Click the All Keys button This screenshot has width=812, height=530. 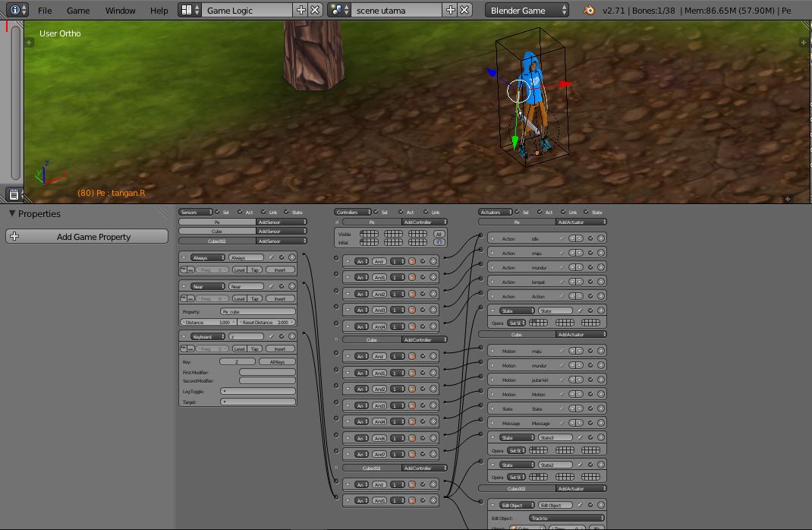[277, 361]
